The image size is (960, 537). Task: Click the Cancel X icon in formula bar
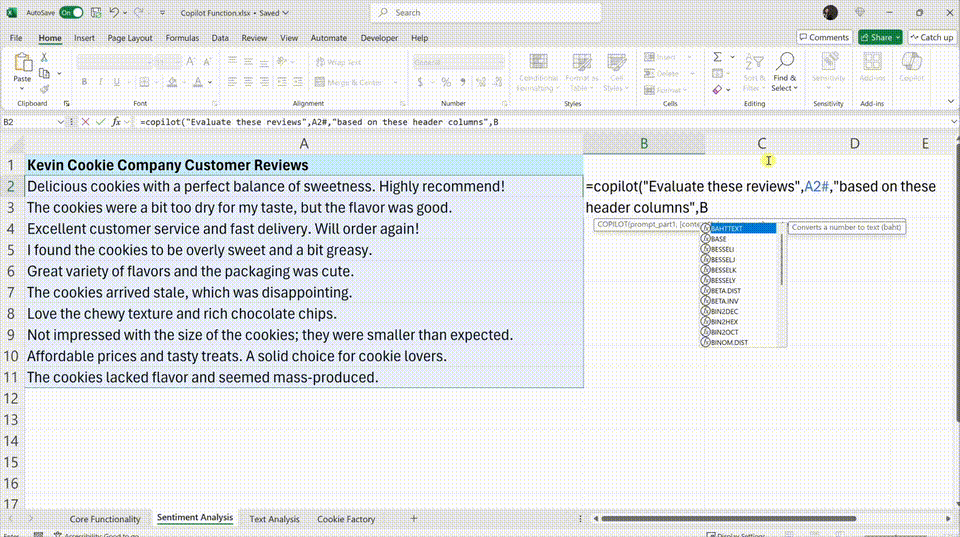click(86, 122)
